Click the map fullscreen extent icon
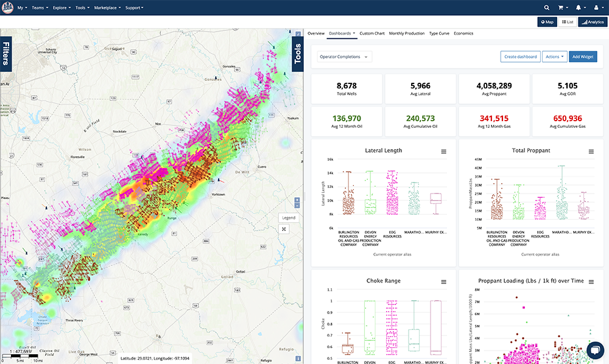Viewport: 609px width, 364px height. click(x=284, y=229)
